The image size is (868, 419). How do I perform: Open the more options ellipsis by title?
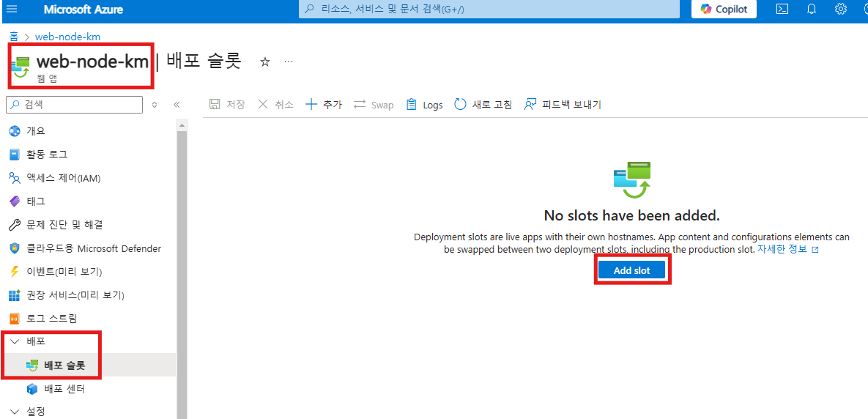(289, 62)
